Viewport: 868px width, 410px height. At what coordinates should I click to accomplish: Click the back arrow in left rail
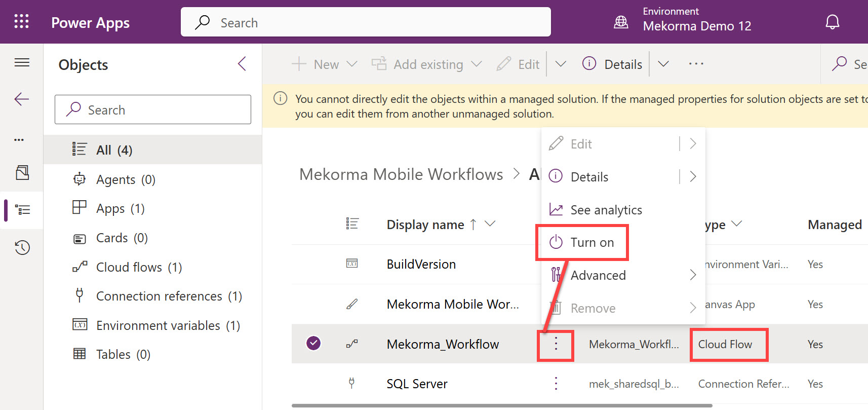tap(22, 99)
